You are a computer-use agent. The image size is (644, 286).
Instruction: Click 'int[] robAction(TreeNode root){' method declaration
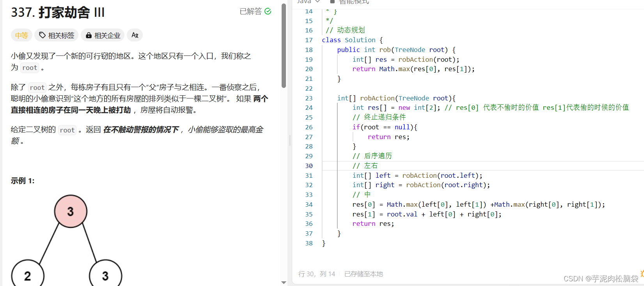point(396,98)
